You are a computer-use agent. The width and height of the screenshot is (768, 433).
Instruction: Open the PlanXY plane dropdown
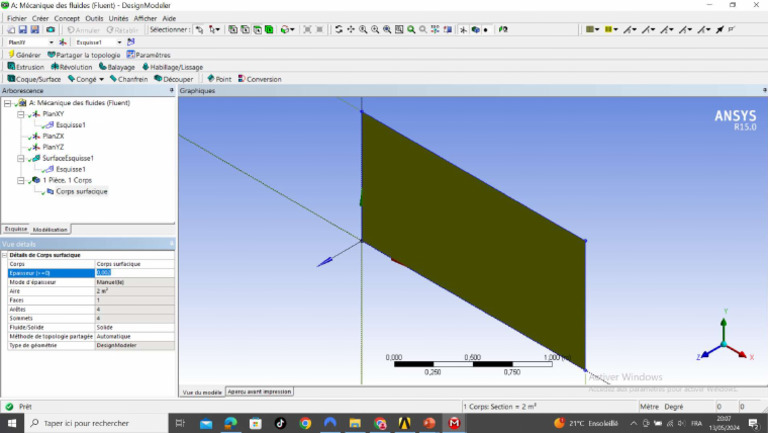(51, 43)
